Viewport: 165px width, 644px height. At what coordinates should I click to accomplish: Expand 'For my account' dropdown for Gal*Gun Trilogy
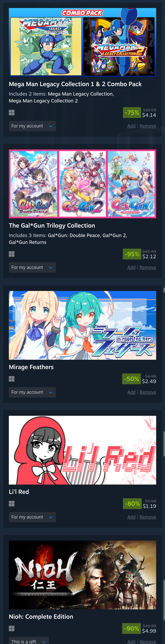32,267
